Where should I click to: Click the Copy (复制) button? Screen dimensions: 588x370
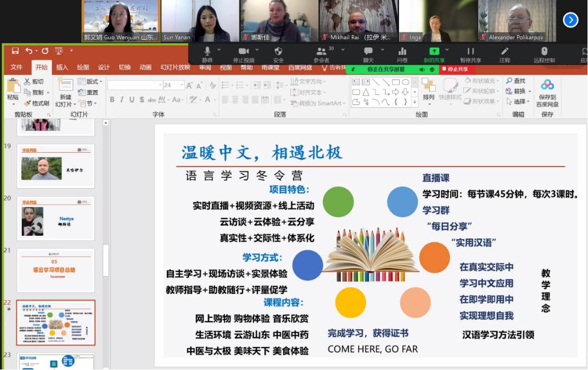click(34, 92)
